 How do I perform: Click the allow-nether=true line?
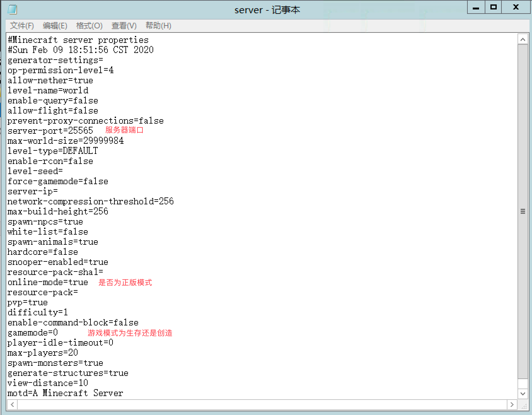click(x=50, y=80)
